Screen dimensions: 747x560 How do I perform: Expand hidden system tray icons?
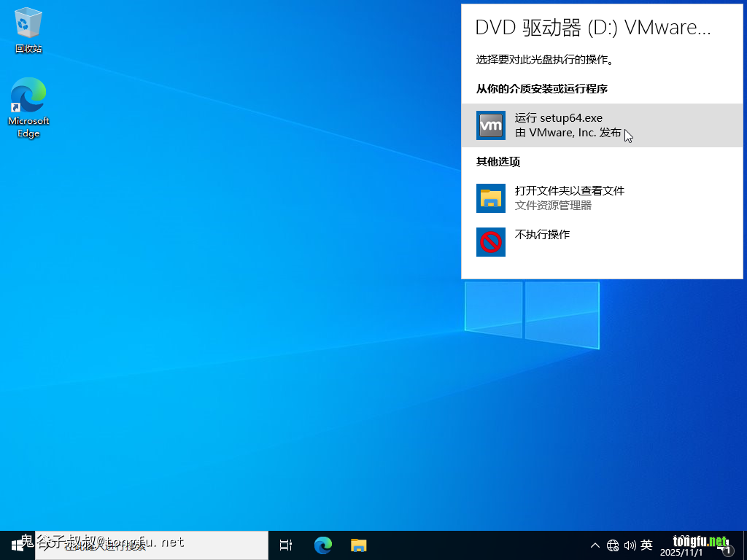(x=595, y=545)
